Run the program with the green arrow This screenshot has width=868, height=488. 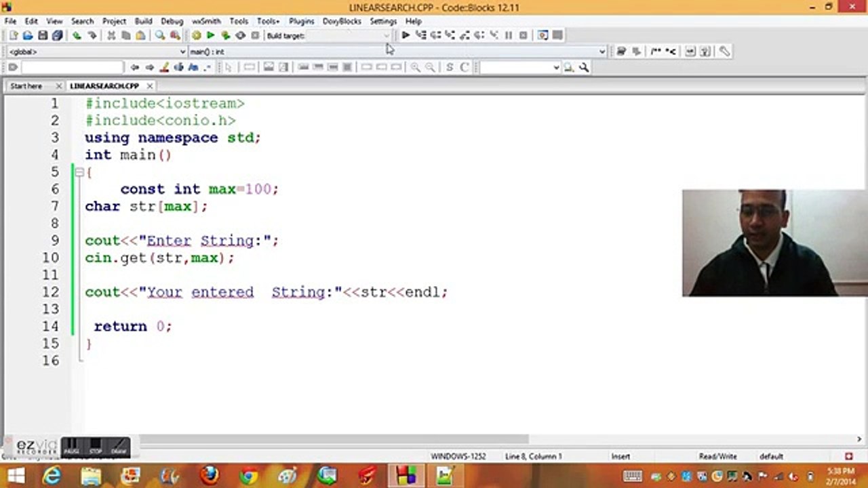(x=211, y=35)
